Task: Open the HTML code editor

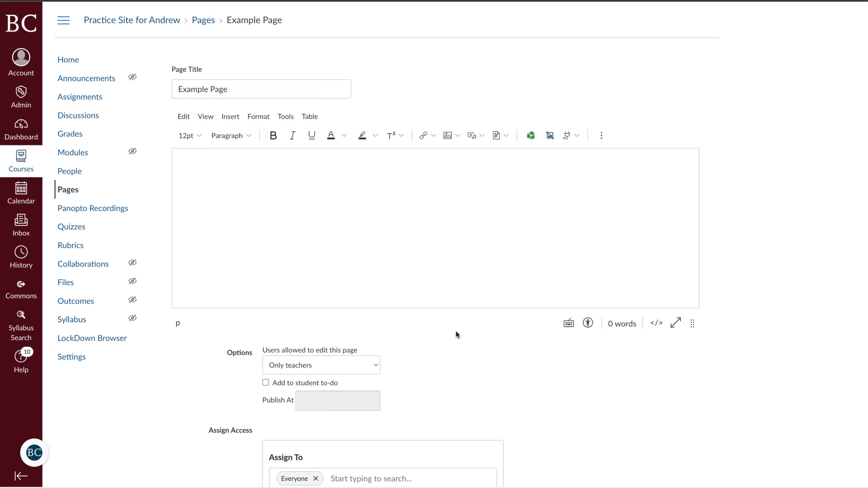Action: pyautogui.click(x=656, y=323)
